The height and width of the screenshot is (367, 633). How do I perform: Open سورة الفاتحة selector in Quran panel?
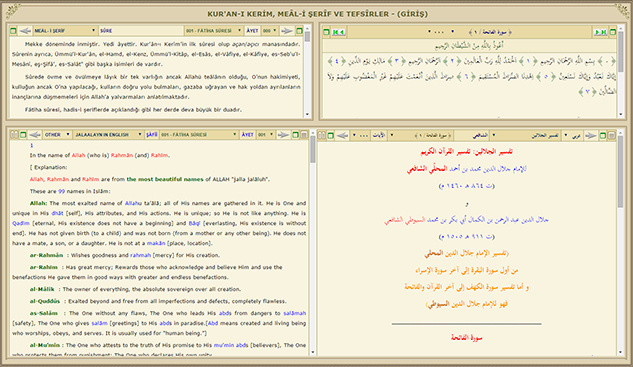pos(481,32)
